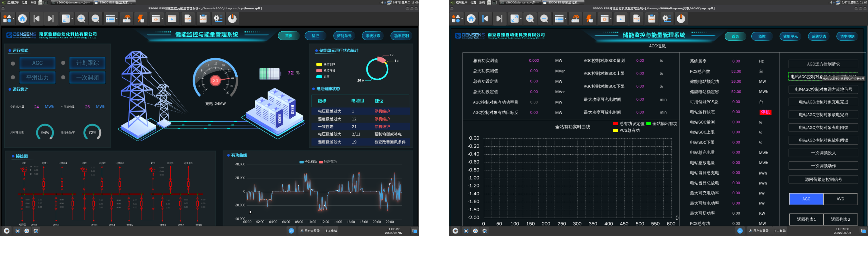Screen dimensions: 868x263
Task: Open AGVC clipboard icon in agc.gdf toolbar
Action: (652, 18)
